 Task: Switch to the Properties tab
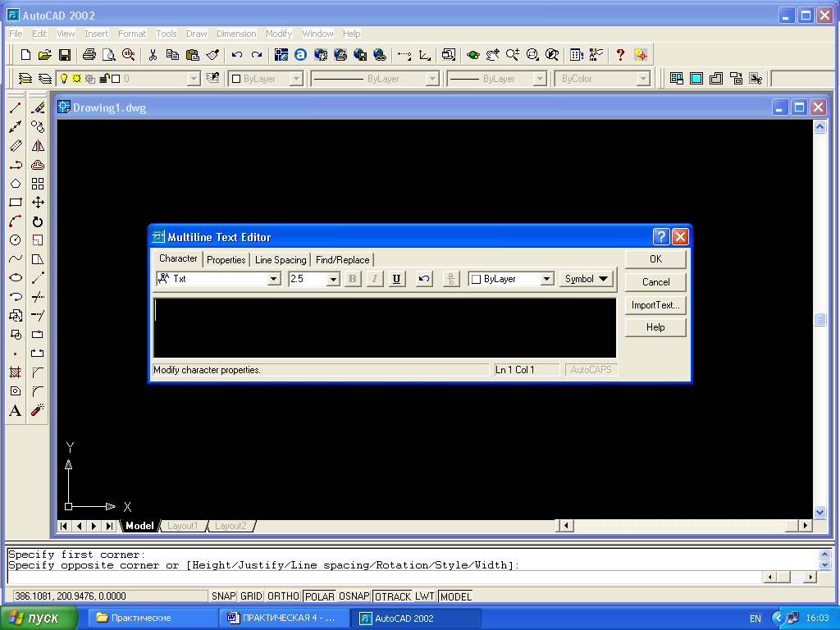coord(226,260)
